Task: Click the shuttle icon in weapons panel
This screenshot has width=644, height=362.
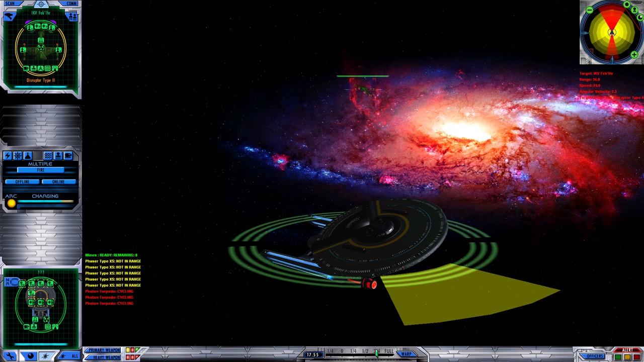Action: (x=68, y=155)
